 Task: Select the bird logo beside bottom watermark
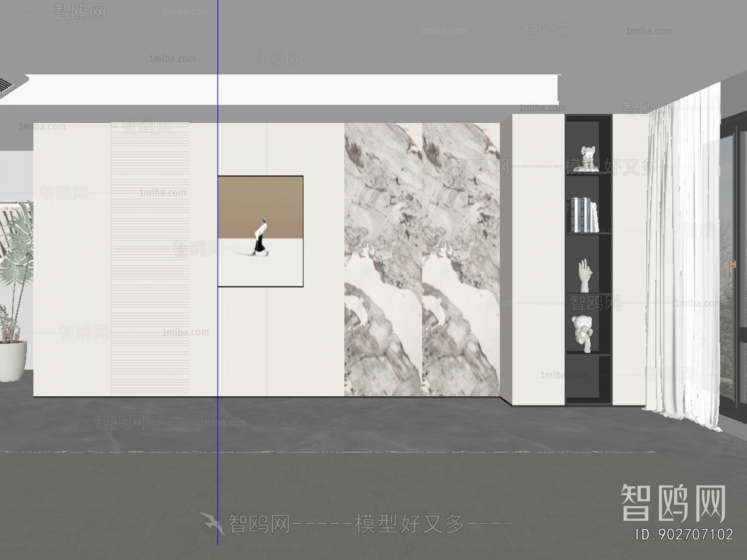(x=212, y=523)
